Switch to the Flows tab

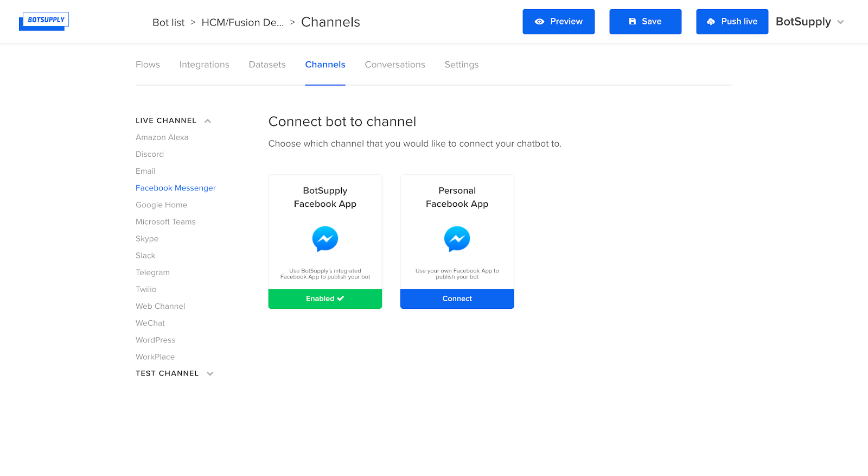click(148, 65)
